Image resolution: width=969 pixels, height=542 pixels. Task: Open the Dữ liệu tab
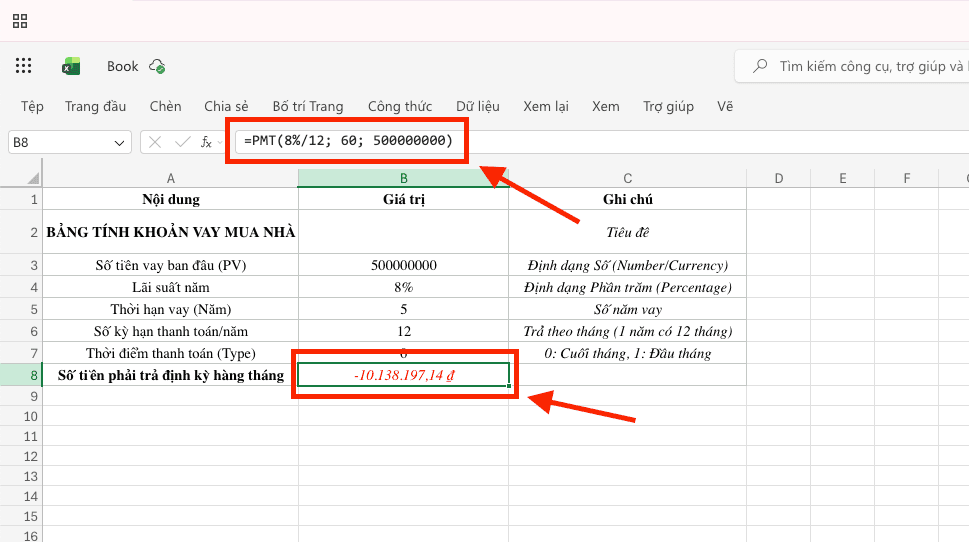pyautogui.click(x=478, y=106)
